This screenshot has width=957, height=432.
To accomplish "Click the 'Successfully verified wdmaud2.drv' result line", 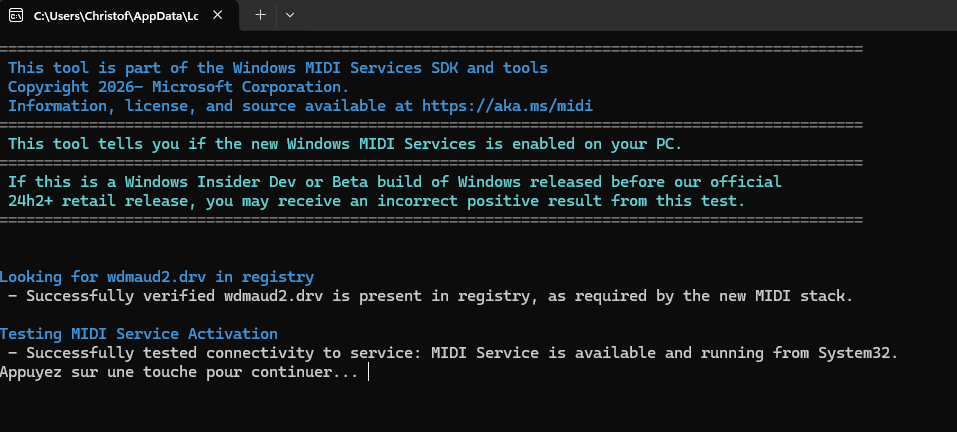I will click(x=430, y=295).
